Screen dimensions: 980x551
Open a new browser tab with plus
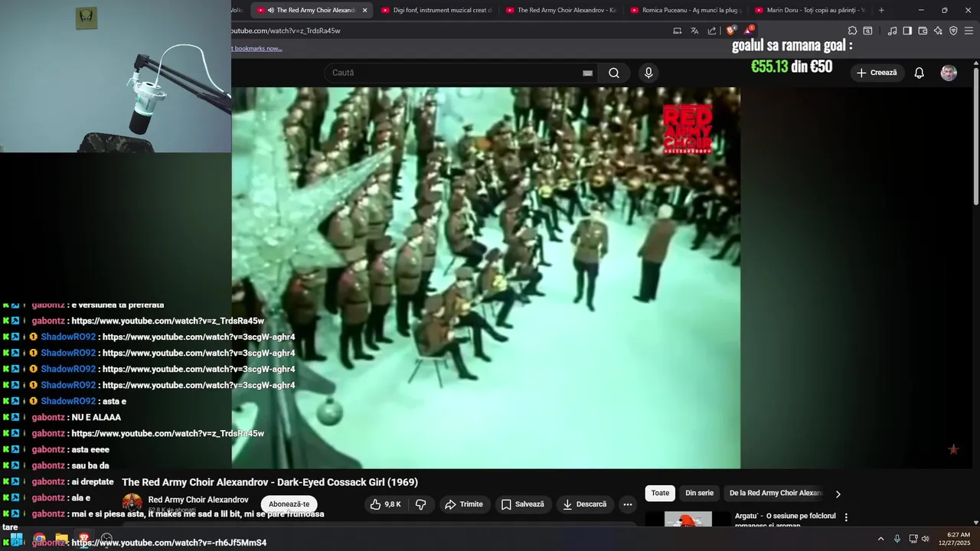881,10
